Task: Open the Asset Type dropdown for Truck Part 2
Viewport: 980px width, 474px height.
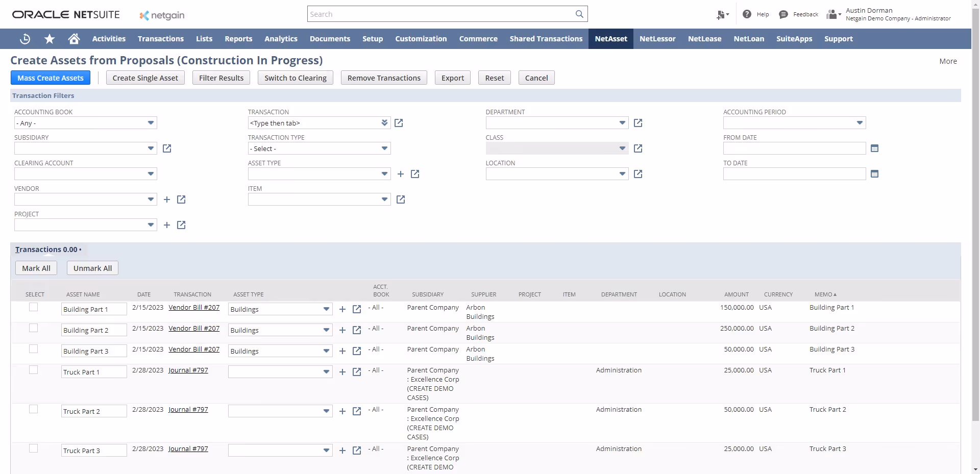Action: [x=326, y=411]
